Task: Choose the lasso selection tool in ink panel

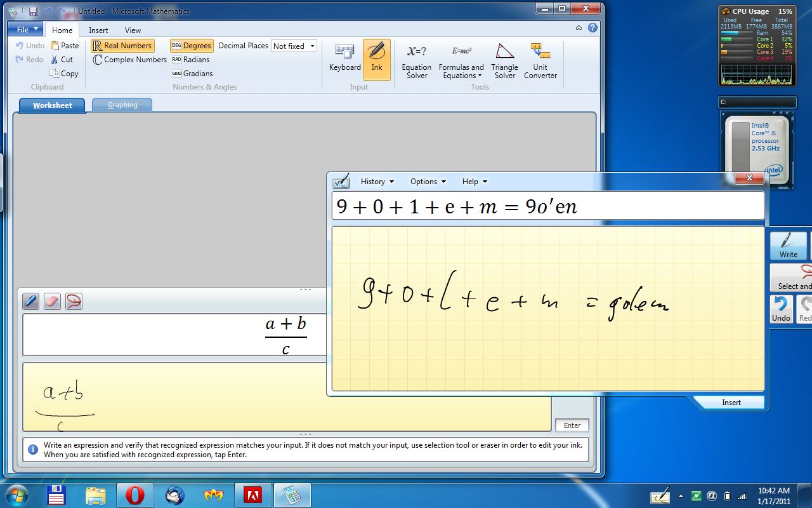Action: coord(73,301)
